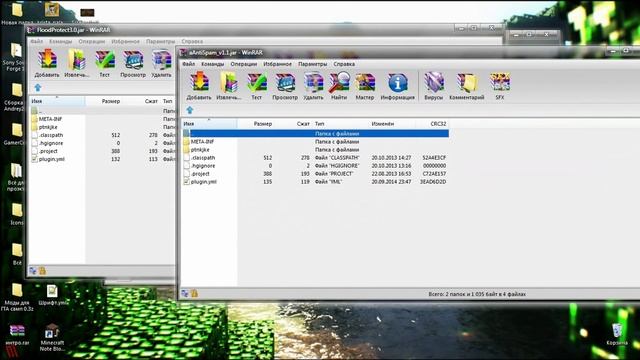
Task: Open интро.rar archive on desktop
Action: (17, 335)
